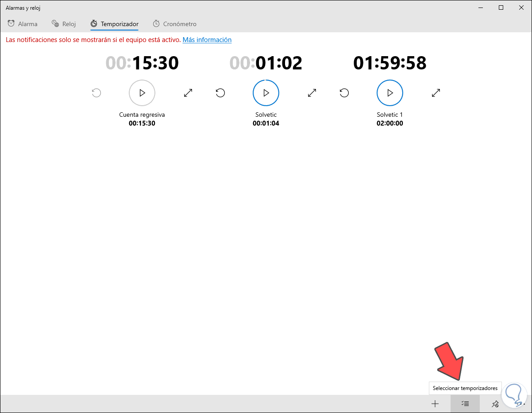Expand the Cuenta regresiva timer view
The height and width of the screenshot is (413, 532).
(x=188, y=93)
